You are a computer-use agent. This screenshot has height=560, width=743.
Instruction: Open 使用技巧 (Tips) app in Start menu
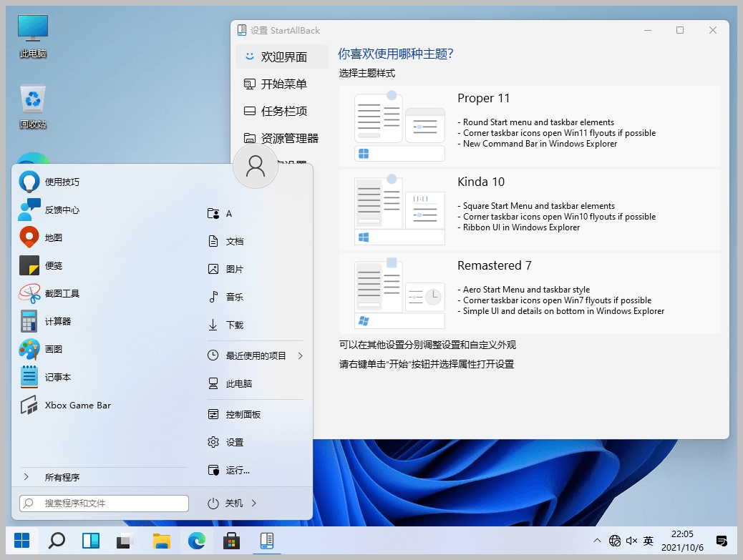(50, 182)
